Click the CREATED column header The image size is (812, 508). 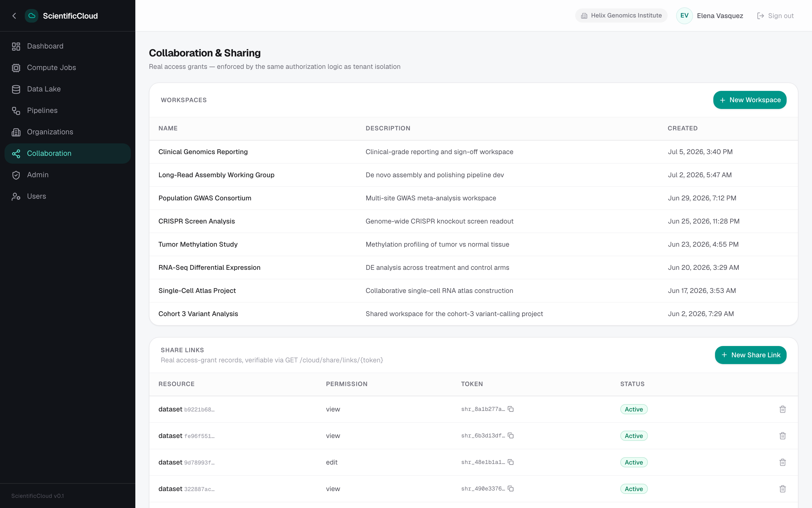tap(683, 128)
